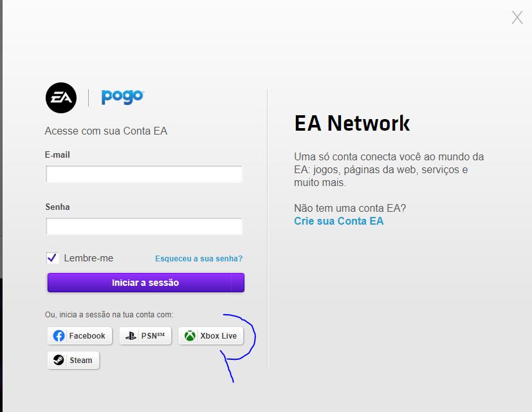Click the Iniciar a sessão button
This screenshot has width=532, height=412.
[x=146, y=283]
